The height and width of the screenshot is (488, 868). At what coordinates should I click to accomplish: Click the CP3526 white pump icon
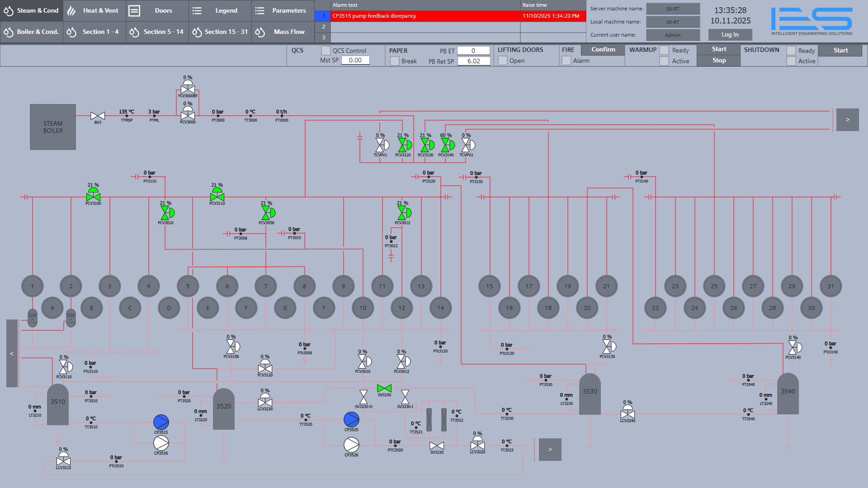pyautogui.click(x=351, y=445)
